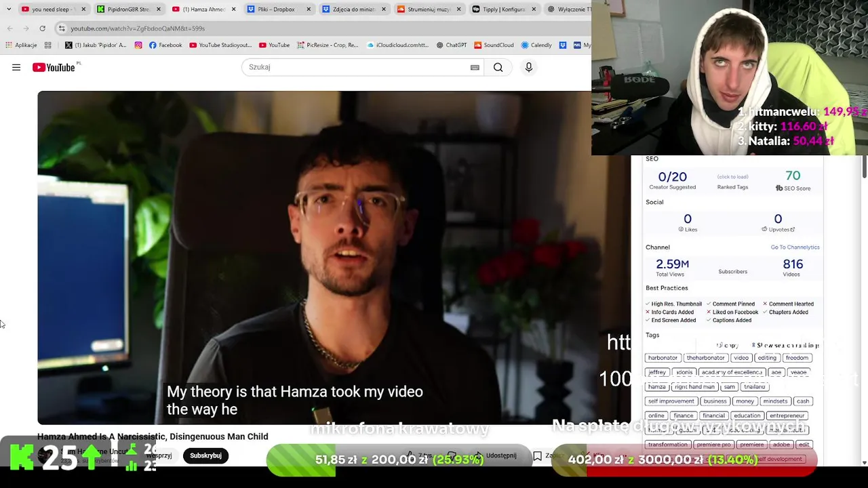868x488 pixels.
Task: Select the 'jeffrey' tag
Action: pos(657,372)
